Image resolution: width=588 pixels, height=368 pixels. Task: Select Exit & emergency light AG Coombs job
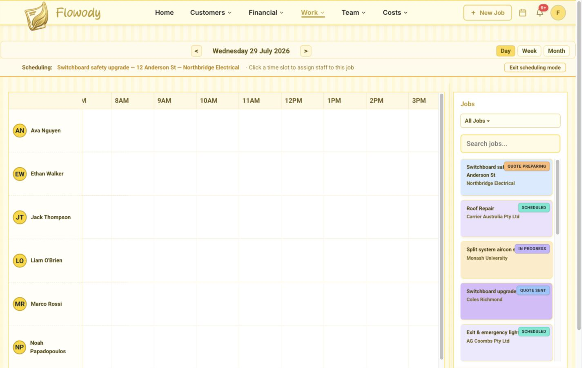pyautogui.click(x=506, y=343)
